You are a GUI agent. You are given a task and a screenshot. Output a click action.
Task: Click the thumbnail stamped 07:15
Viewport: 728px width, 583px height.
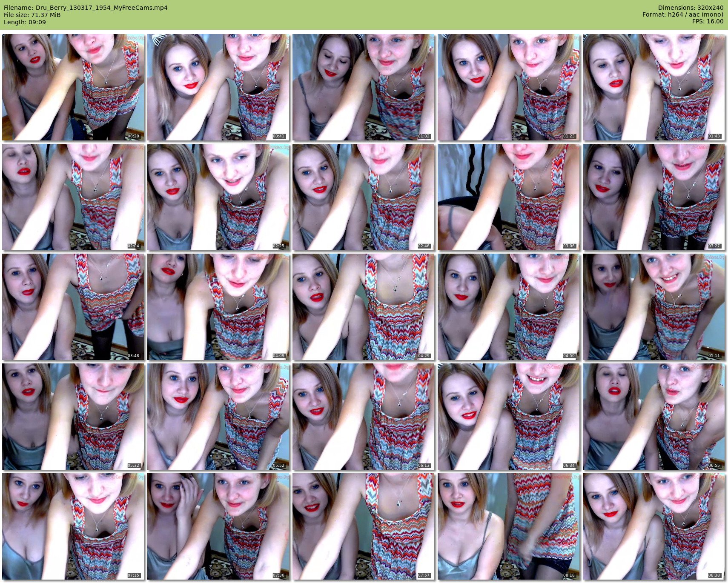(x=73, y=526)
